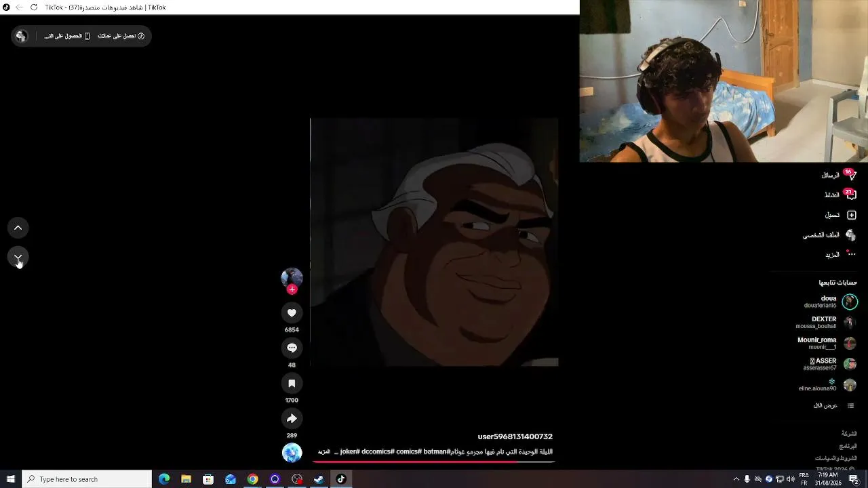Pause the playing Batman cartoon video
868x488 pixels.
(x=434, y=242)
